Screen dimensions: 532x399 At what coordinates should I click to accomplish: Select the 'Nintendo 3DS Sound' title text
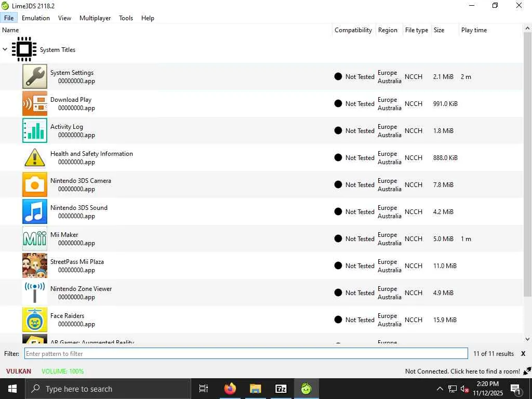[x=79, y=208]
